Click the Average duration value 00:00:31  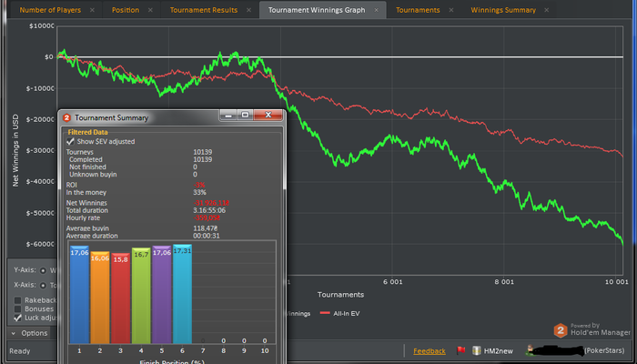coord(207,236)
